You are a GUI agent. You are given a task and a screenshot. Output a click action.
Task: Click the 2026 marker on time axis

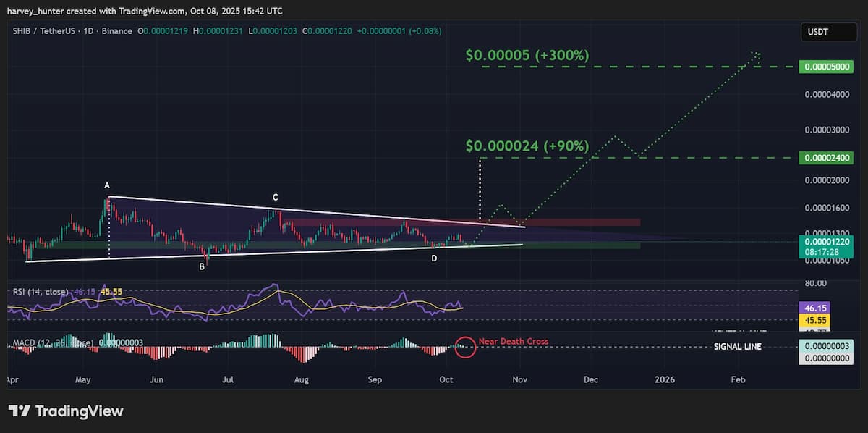click(664, 379)
